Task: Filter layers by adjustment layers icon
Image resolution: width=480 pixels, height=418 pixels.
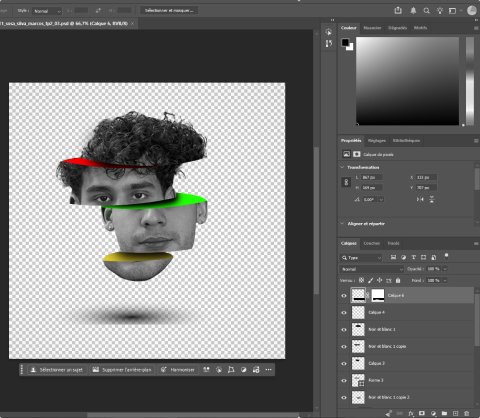Action: (403, 257)
